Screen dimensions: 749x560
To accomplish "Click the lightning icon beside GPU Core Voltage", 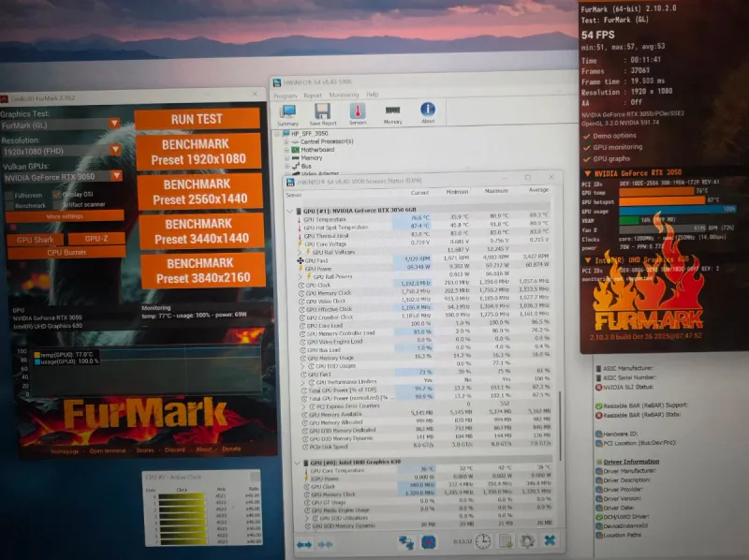I will pyautogui.click(x=300, y=243).
